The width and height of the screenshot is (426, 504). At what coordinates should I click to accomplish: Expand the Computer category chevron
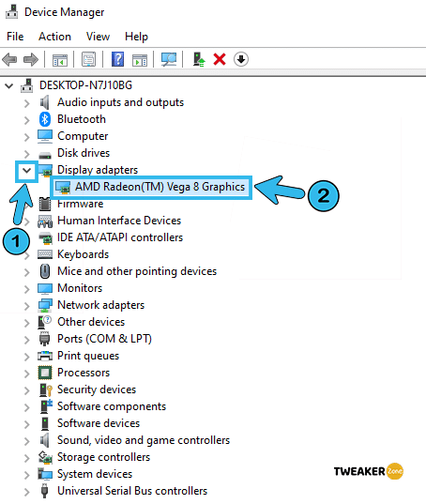tap(26, 137)
